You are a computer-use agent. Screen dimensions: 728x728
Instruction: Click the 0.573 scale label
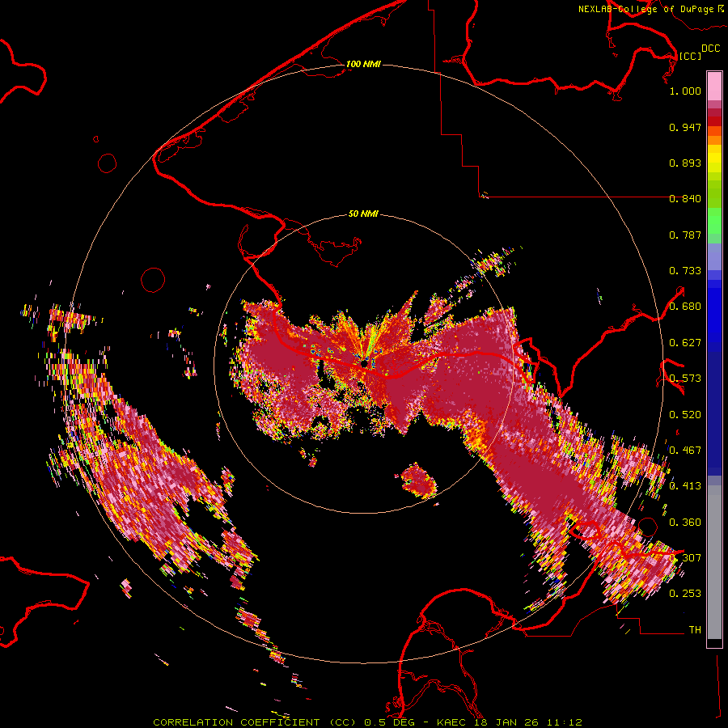coord(685,379)
